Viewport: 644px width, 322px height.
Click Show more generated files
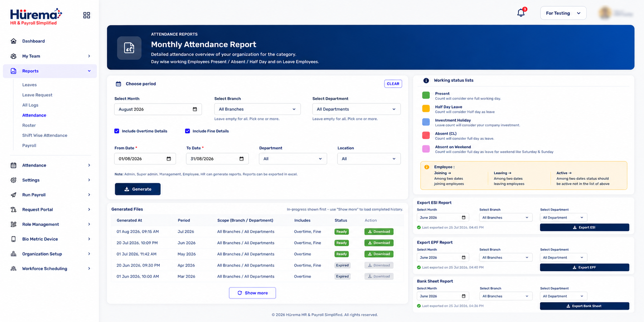252,293
